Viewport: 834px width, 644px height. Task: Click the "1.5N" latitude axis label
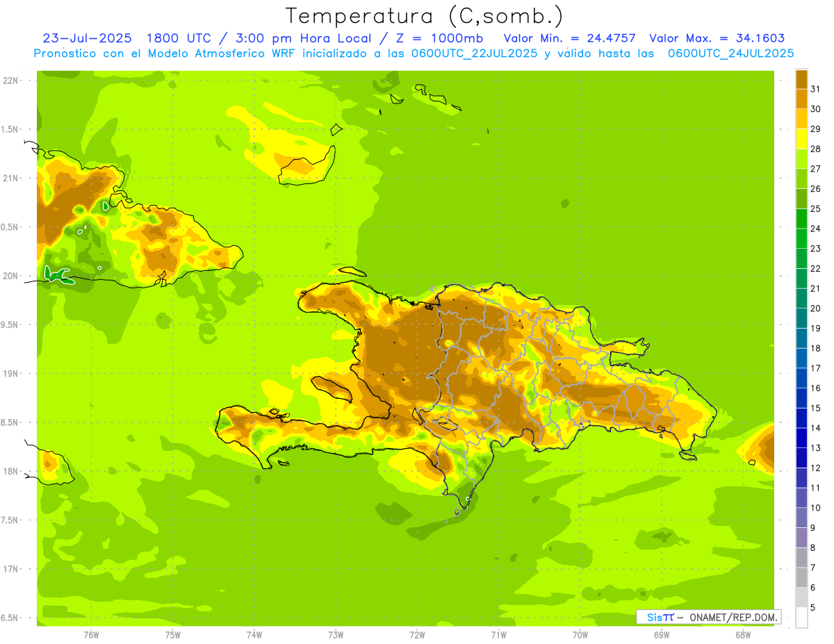[10, 129]
